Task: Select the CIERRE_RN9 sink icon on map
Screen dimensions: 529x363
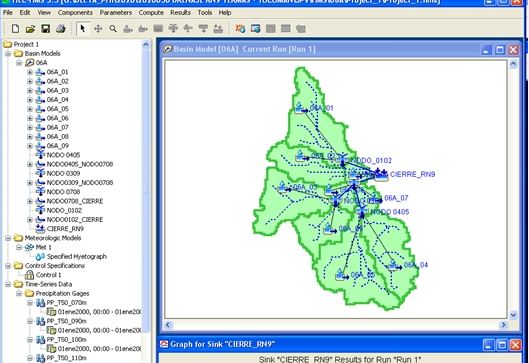Action: click(381, 174)
